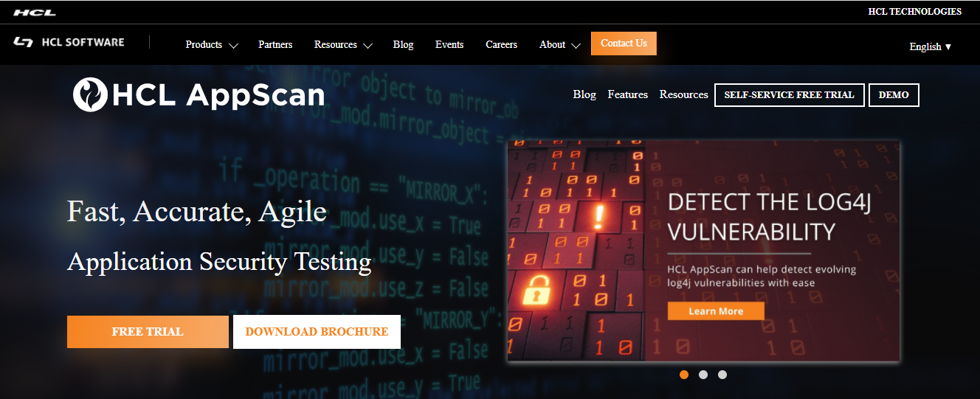The width and height of the screenshot is (980, 399).
Task: Open the Detect the Log4j Vulnerability banner image
Action: (x=703, y=251)
